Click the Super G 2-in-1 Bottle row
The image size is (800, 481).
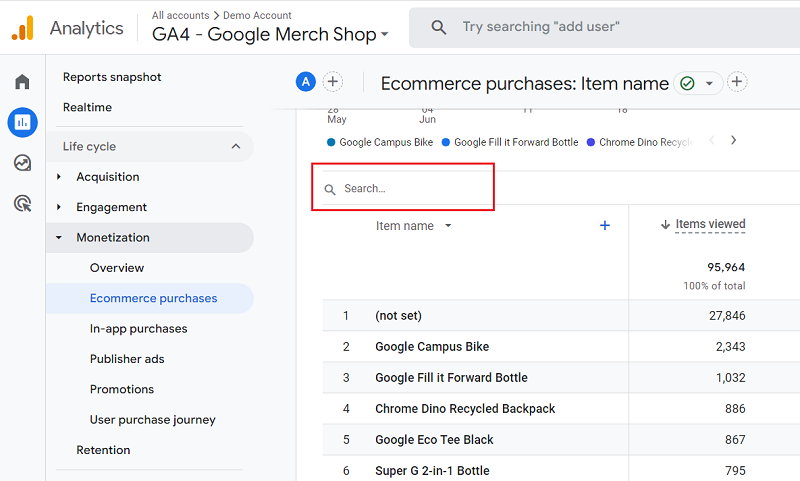[x=561, y=470]
